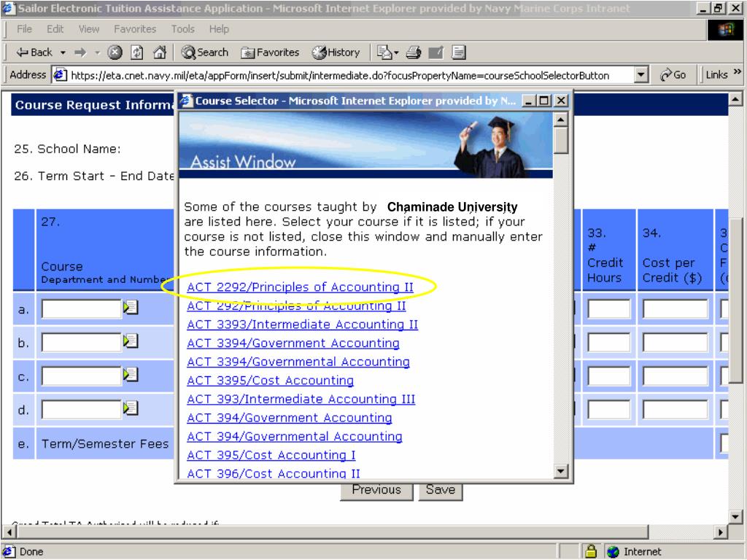Image resolution: width=747 pixels, height=560 pixels.
Task: Select ACT 3394/Governmental Accounting course
Action: (x=298, y=362)
